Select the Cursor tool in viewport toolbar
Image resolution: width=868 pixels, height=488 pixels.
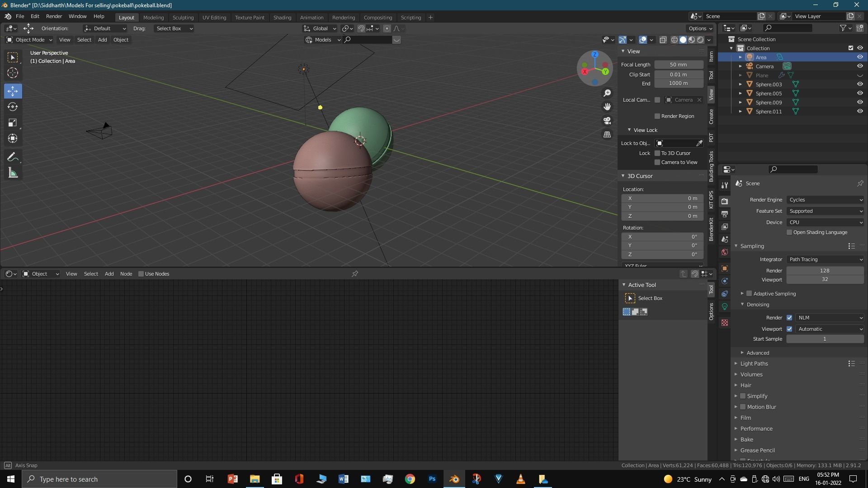(x=13, y=73)
